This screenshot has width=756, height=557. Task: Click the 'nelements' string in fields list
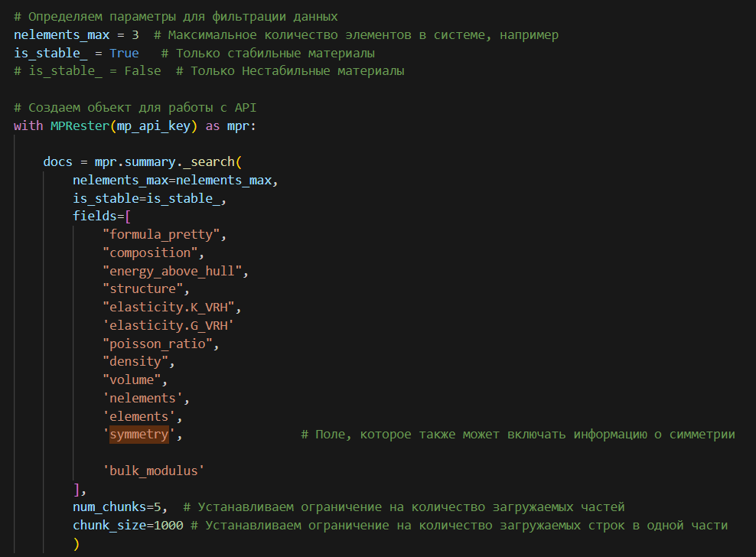click(143, 399)
